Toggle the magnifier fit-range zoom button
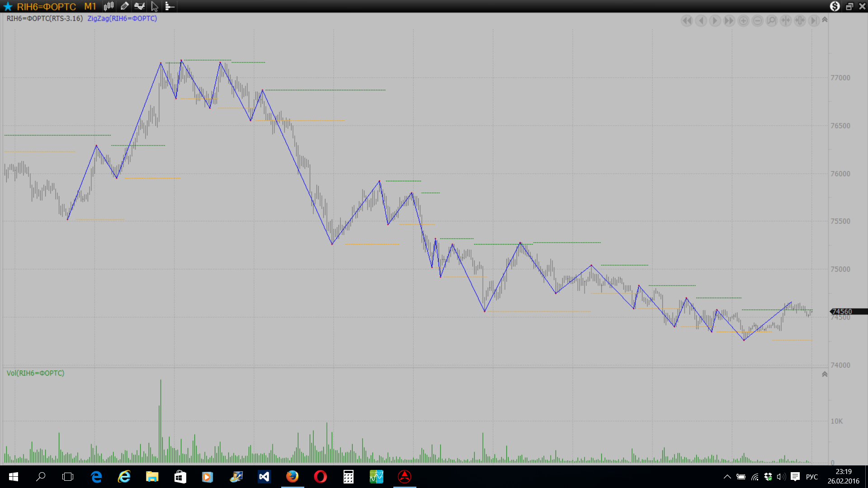Viewport: 868px width, 488px height. [x=772, y=21]
